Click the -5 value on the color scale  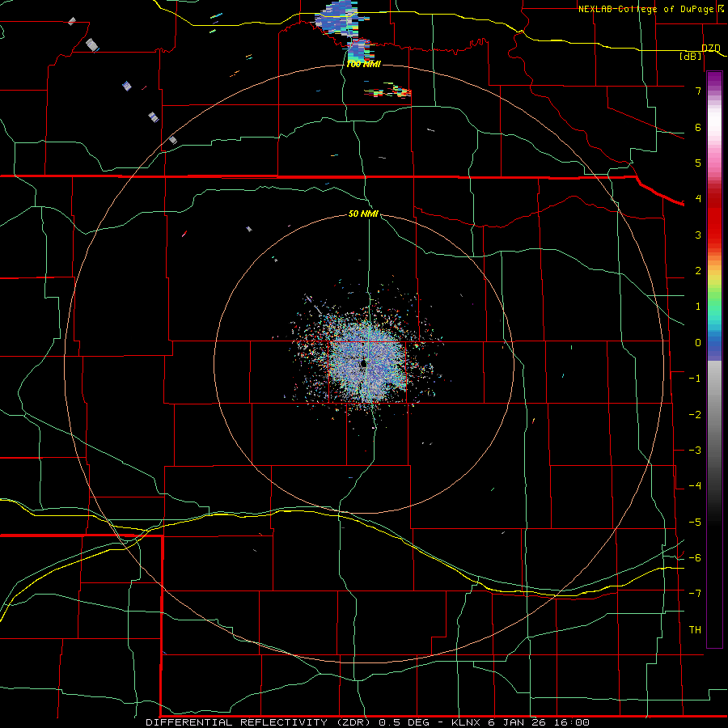tap(695, 523)
